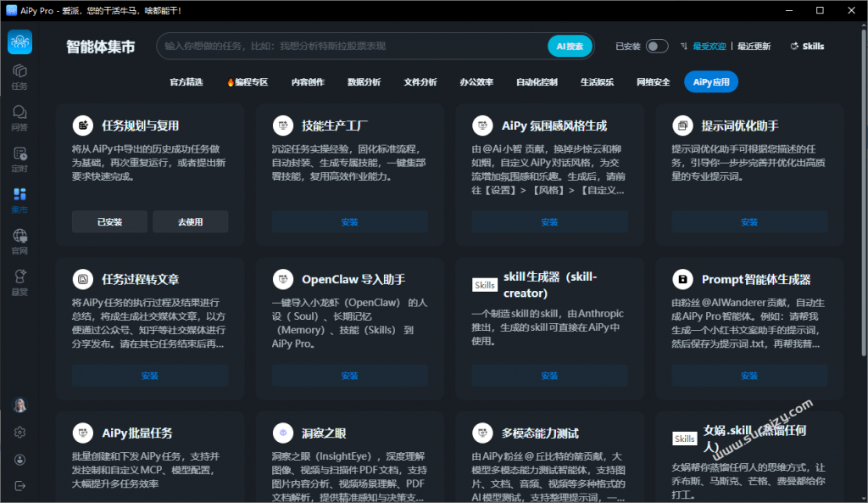Image resolution: width=868 pixels, height=503 pixels.
Task: Click 已安装 button on 任务规划与复用 card
Action: tap(109, 221)
